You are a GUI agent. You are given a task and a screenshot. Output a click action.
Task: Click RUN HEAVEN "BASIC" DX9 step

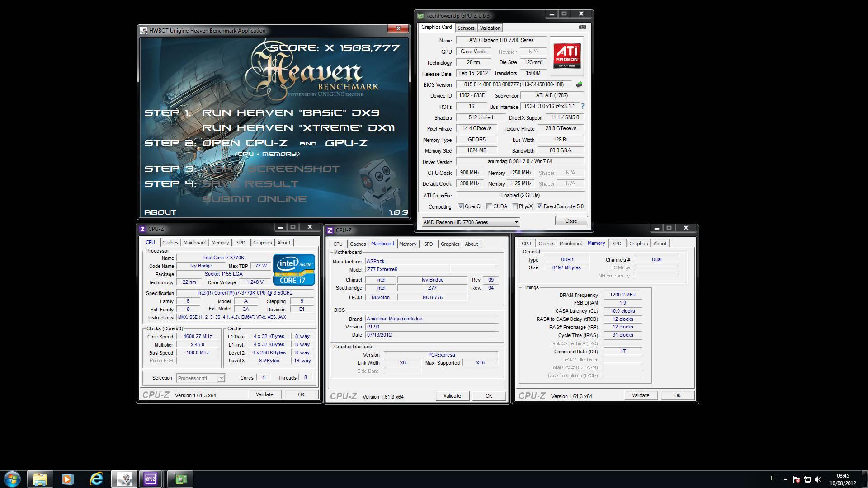291,113
